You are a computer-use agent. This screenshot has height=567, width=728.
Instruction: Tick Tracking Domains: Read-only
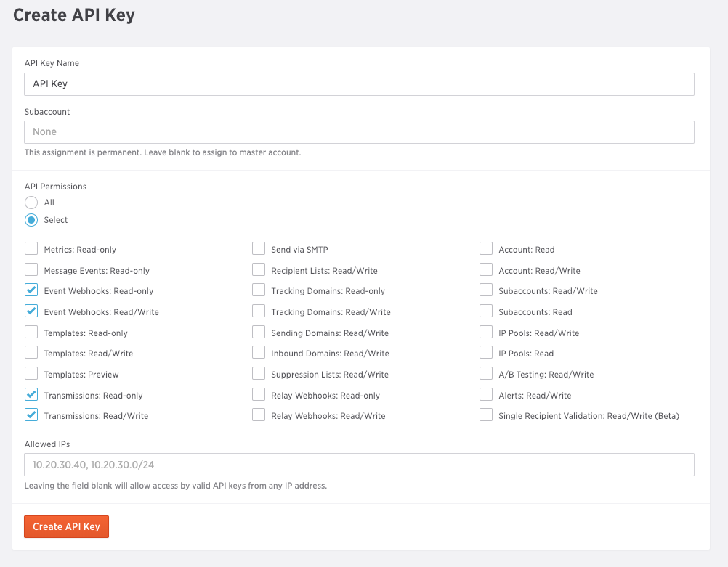coord(259,290)
